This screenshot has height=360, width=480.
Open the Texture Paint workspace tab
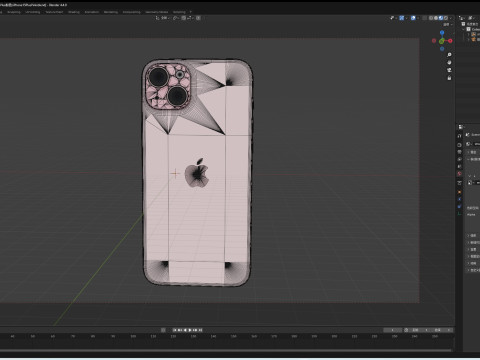pyautogui.click(x=54, y=12)
